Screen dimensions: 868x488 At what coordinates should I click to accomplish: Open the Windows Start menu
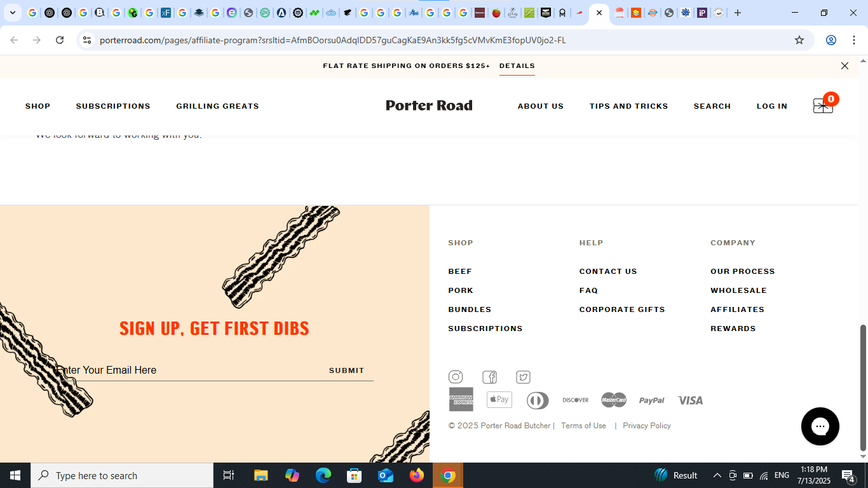[15, 475]
